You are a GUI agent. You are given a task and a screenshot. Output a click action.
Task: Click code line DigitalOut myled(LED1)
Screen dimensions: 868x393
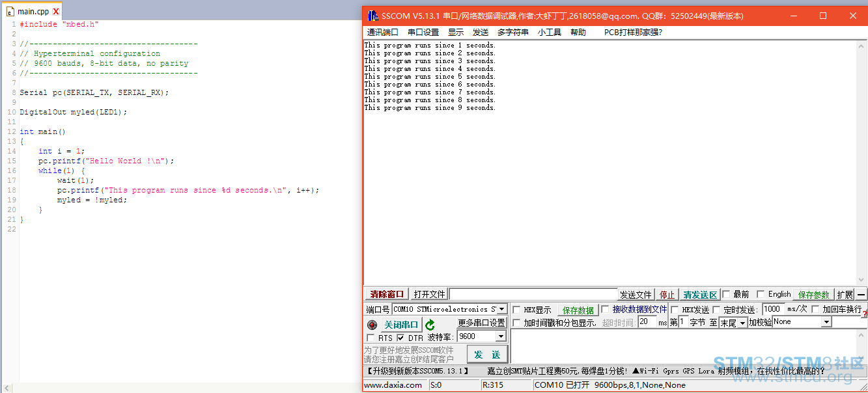click(x=73, y=112)
